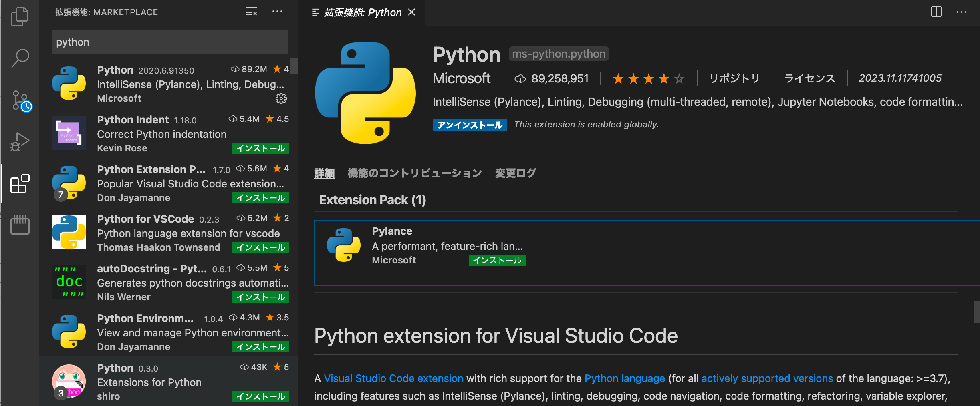Install the shiro Python 0.3.0 extension
Image resolution: width=980 pixels, height=406 pixels.
[261, 396]
